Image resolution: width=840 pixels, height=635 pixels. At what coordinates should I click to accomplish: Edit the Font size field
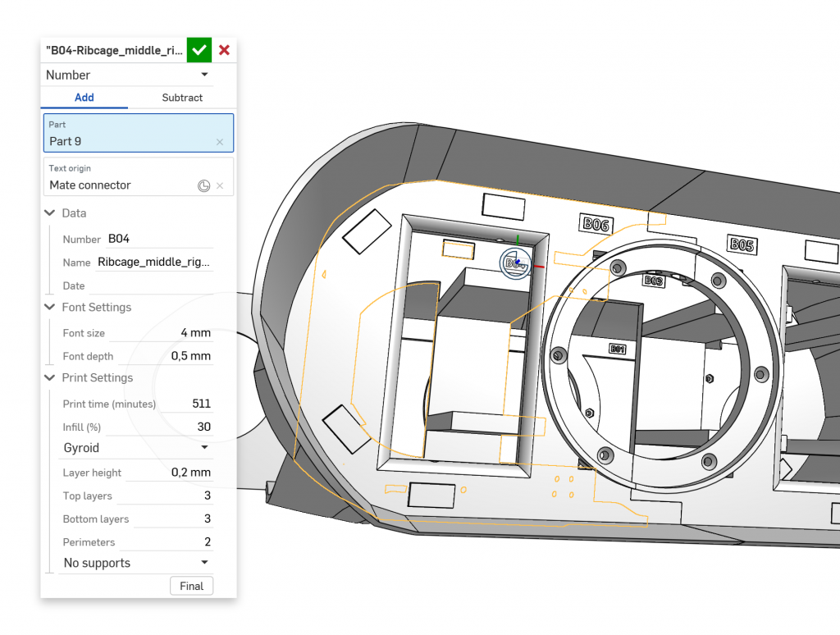pos(172,333)
